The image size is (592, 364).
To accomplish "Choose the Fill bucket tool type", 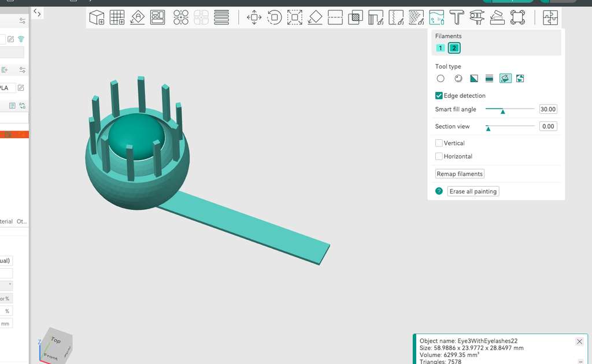I will coord(505,79).
